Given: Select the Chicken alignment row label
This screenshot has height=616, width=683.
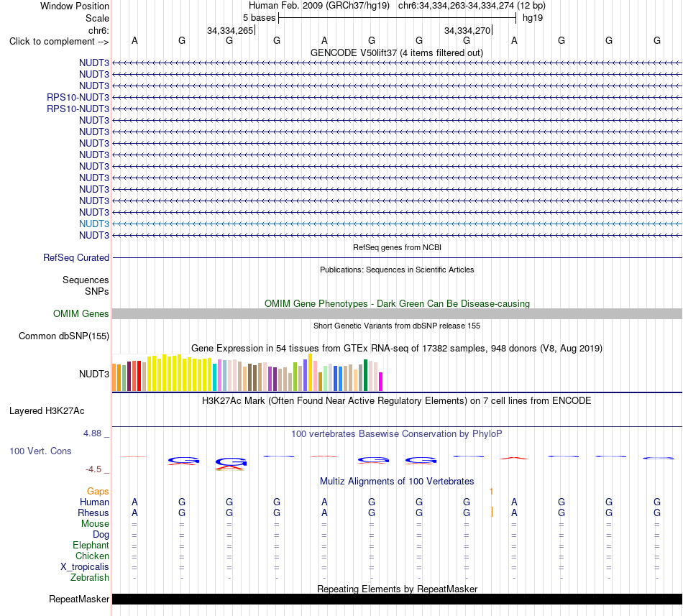Looking at the screenshot, I should (x=92, y=556).
